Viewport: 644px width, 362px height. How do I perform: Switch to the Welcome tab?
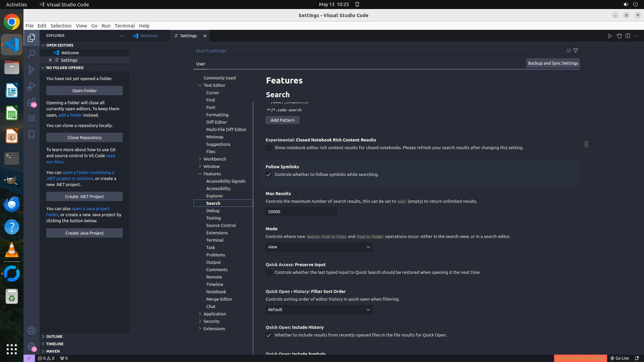tap(149, 36)
